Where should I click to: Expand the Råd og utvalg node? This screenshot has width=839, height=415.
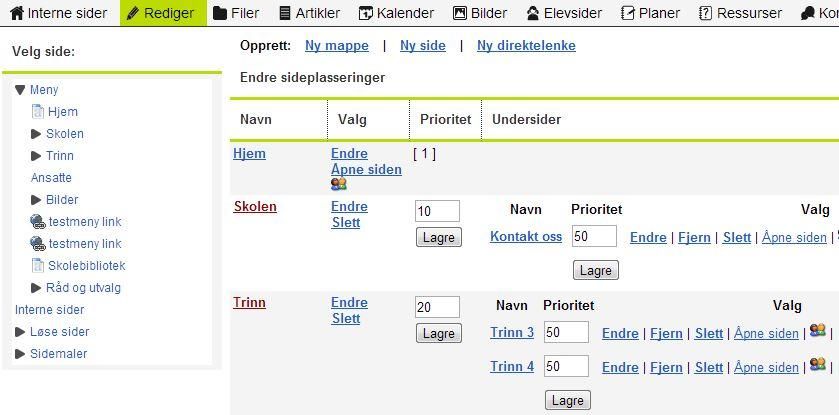tap(36, 288)
